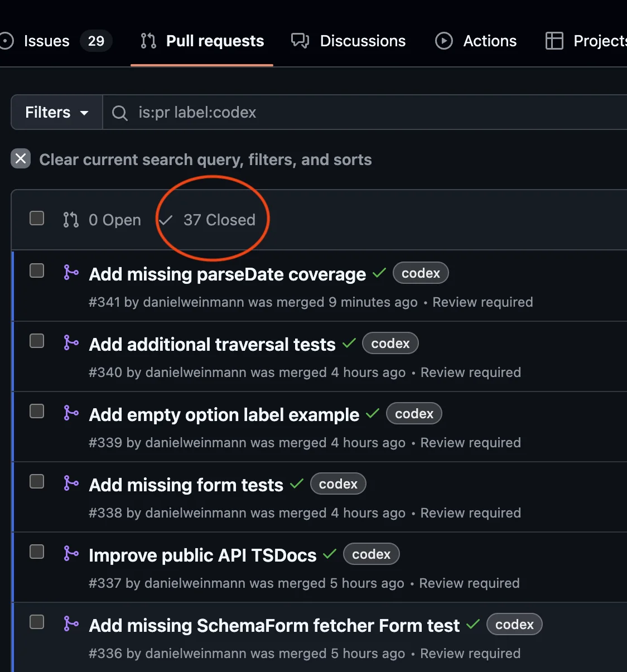Click the codex label on Improve public API TSDocs
The image size is (627, 672).
point(371,554)
